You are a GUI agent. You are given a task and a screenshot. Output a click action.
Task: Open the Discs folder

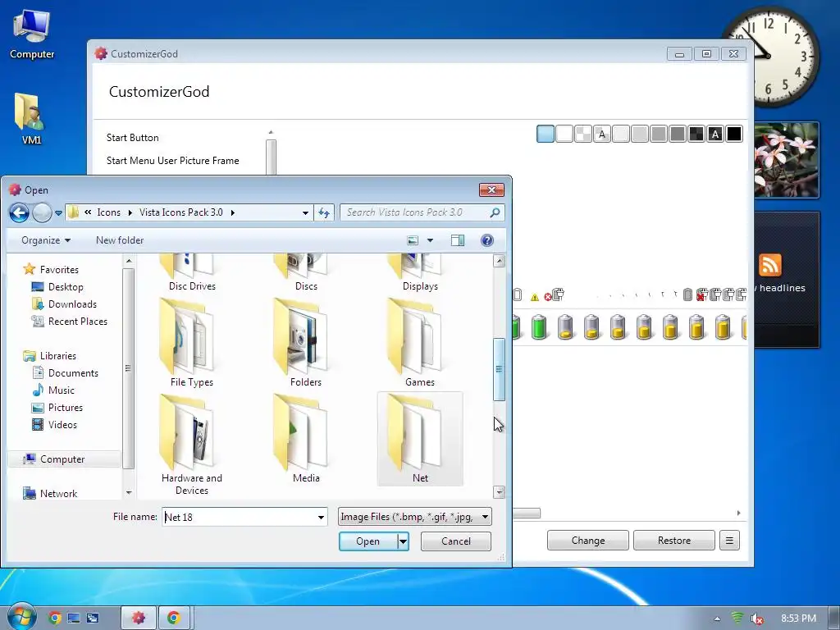306,273
